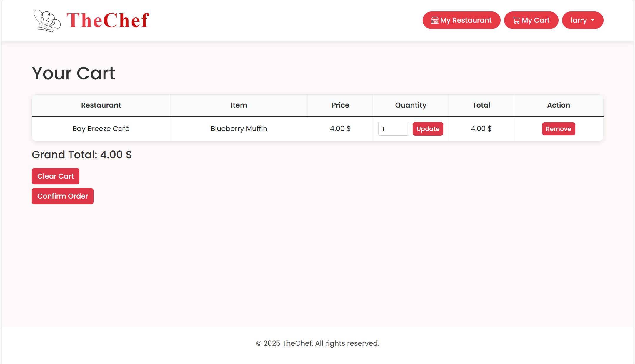
Task: Click the Restaurant column header
Action: coord(101,105)
